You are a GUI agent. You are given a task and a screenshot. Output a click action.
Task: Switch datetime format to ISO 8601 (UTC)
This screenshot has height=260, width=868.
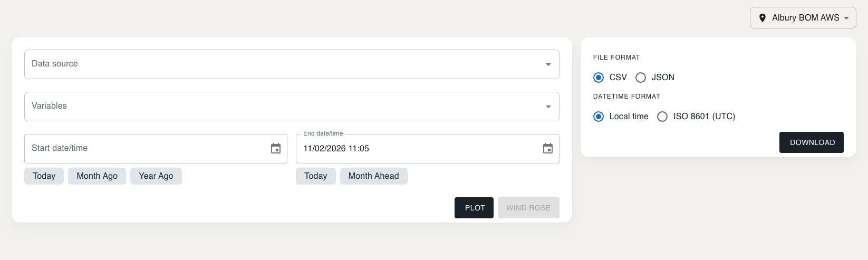[662, 117]
